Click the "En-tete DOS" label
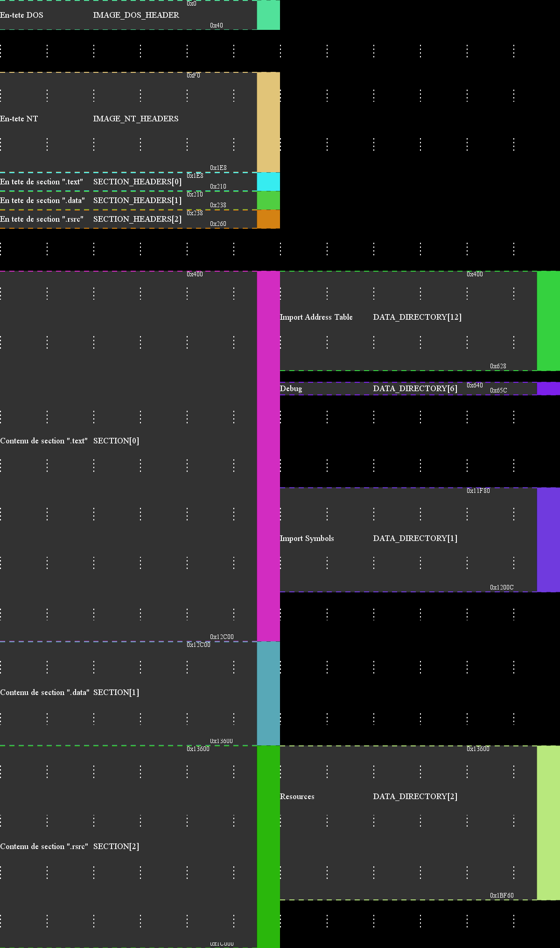This screenshot has width=560, height=948. tap(21, 15)
